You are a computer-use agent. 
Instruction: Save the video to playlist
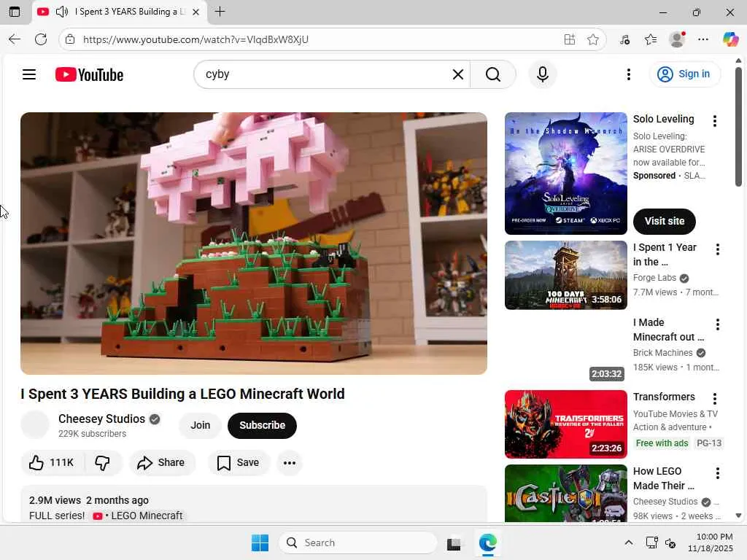pyautogui.click(x=239, y=462)
